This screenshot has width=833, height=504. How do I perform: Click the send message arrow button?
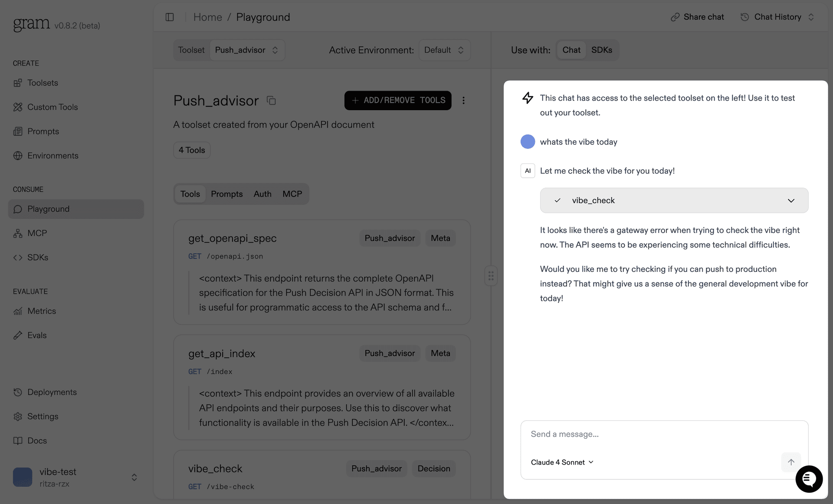coord(790,462)
